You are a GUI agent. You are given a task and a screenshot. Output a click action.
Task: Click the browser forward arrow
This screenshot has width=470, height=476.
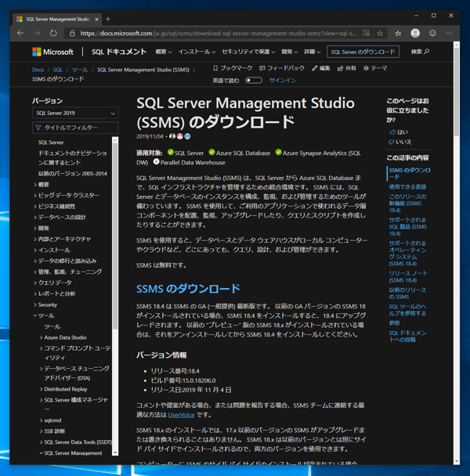click(x=37, y=34)
